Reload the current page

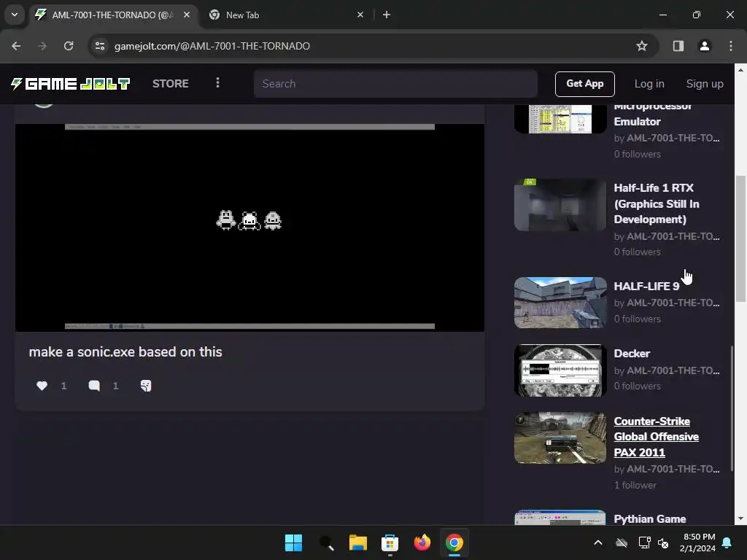click(69, 46)
